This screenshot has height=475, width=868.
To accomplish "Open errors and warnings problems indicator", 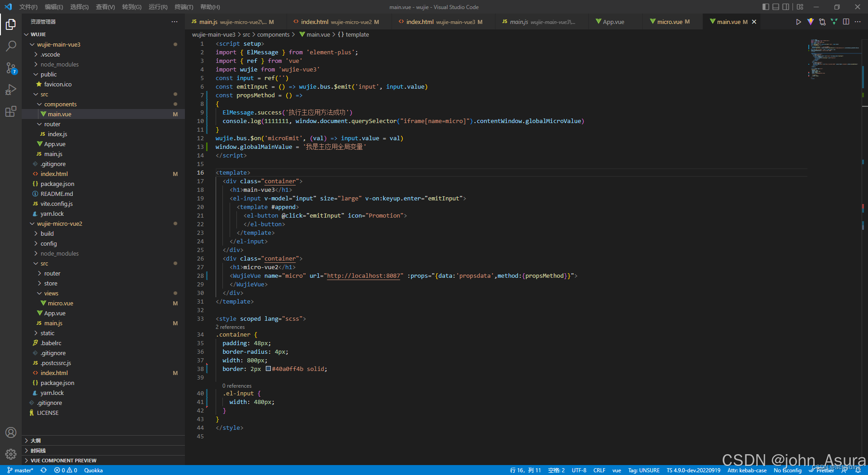I will (x=66, y=470).
